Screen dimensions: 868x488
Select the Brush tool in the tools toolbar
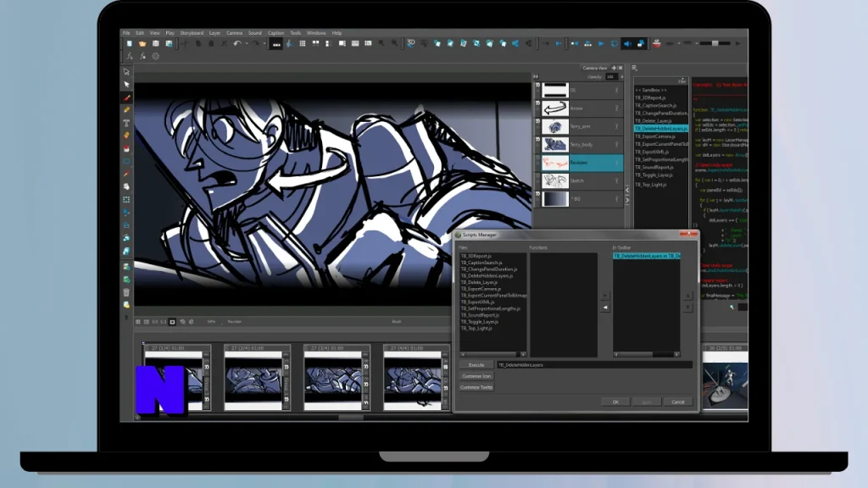pyautogui.click(x=127, y=97)
